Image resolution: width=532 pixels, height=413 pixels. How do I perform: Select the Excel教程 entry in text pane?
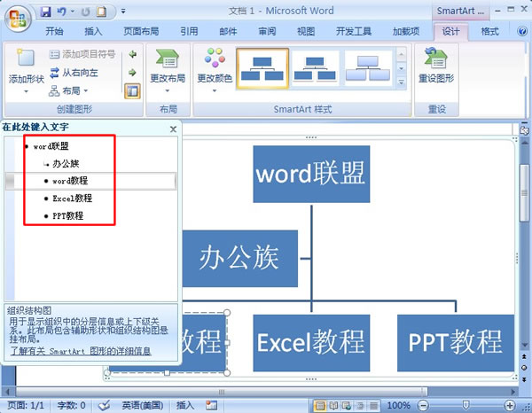[x=72, y=199]
